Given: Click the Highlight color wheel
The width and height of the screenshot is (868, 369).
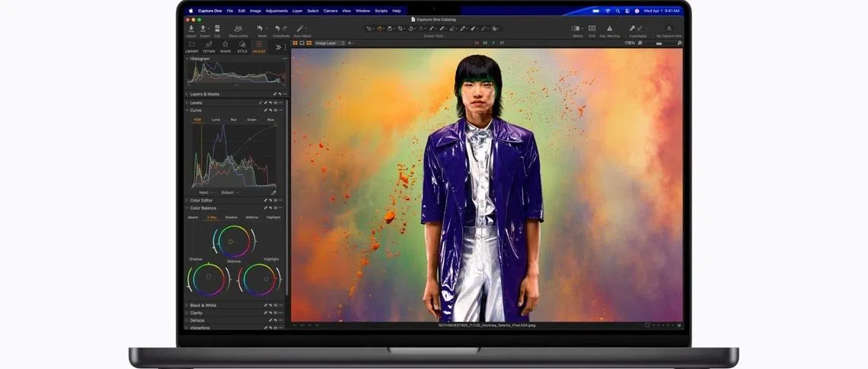Looking at the screenshot, I should (x=260, y=279).
